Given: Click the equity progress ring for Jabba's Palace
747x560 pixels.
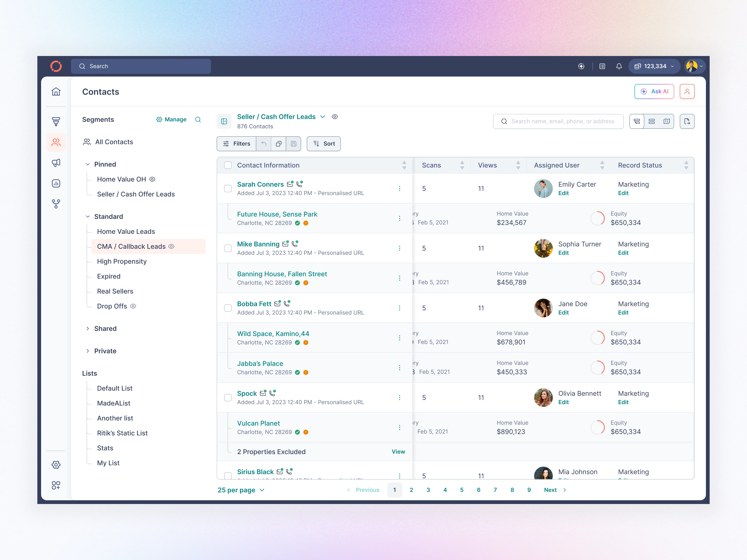Looking at the screenshot, I should [598, 367].
